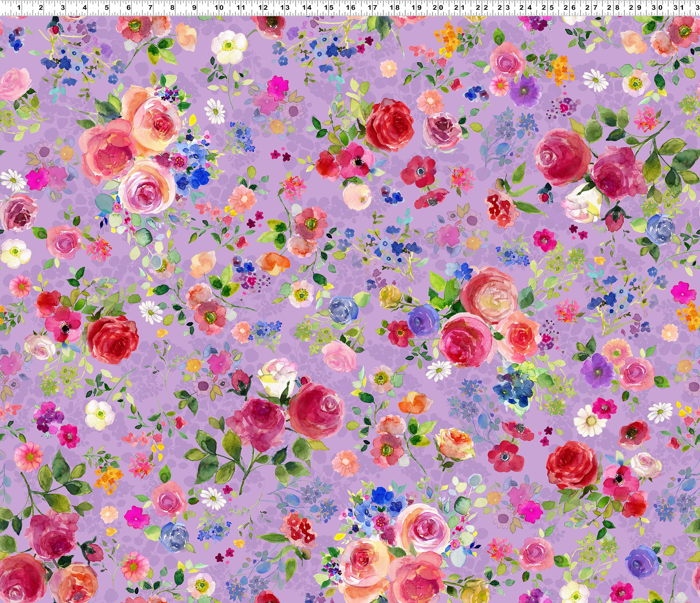
Task: Click the orange blossom cluster under ruler mark 20
Action: [448, 38]
